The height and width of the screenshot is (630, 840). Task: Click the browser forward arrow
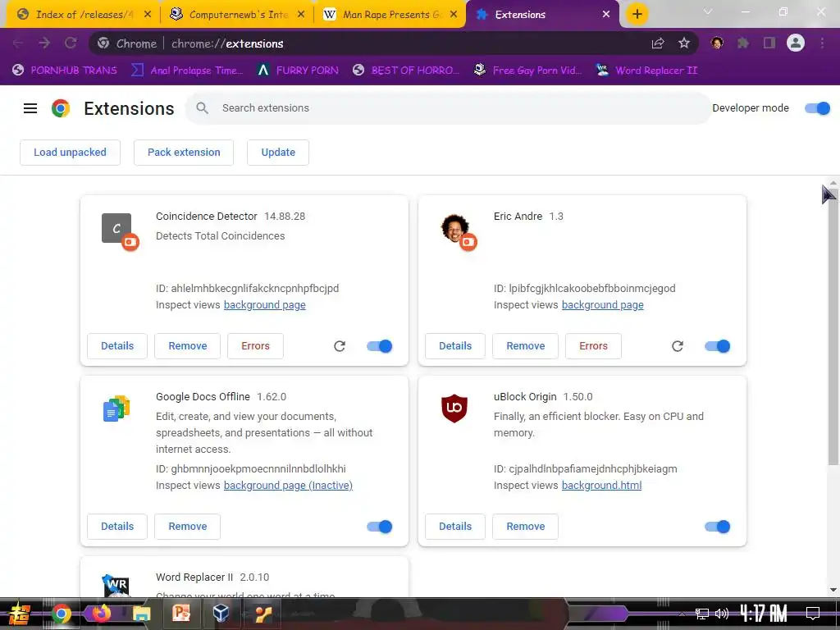click(x=44, y=43)
